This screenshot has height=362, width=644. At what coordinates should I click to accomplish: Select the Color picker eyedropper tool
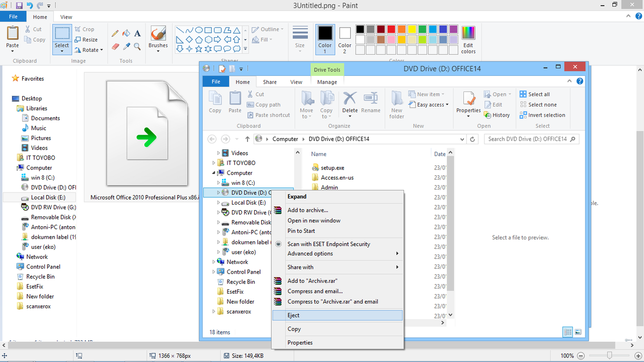point(126,46)
